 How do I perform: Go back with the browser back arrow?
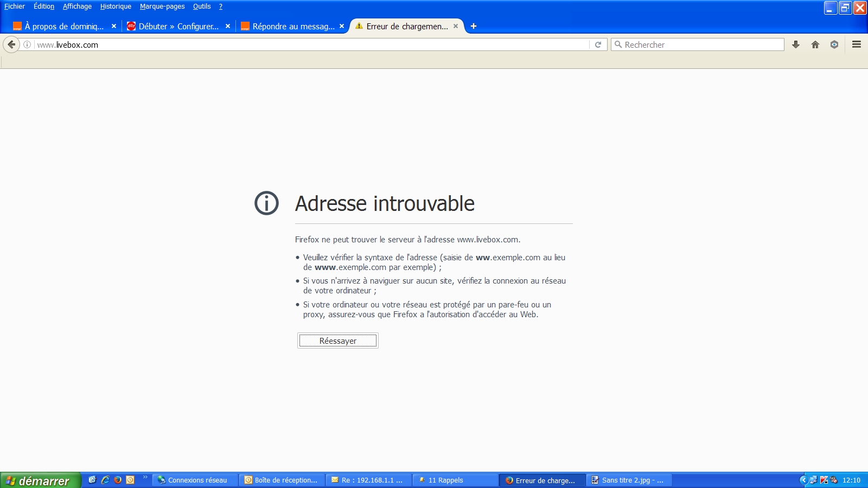click(11, 44)
